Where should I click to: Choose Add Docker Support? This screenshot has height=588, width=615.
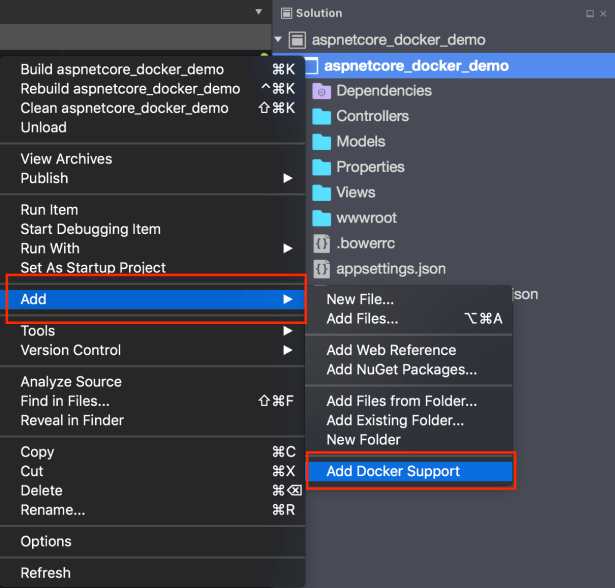coord(393,471)
